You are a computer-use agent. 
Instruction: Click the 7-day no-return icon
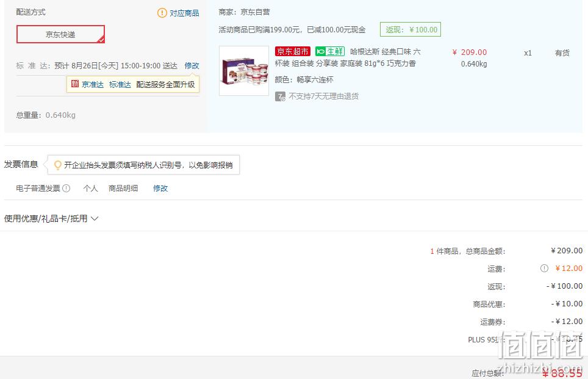pos(280,97)
